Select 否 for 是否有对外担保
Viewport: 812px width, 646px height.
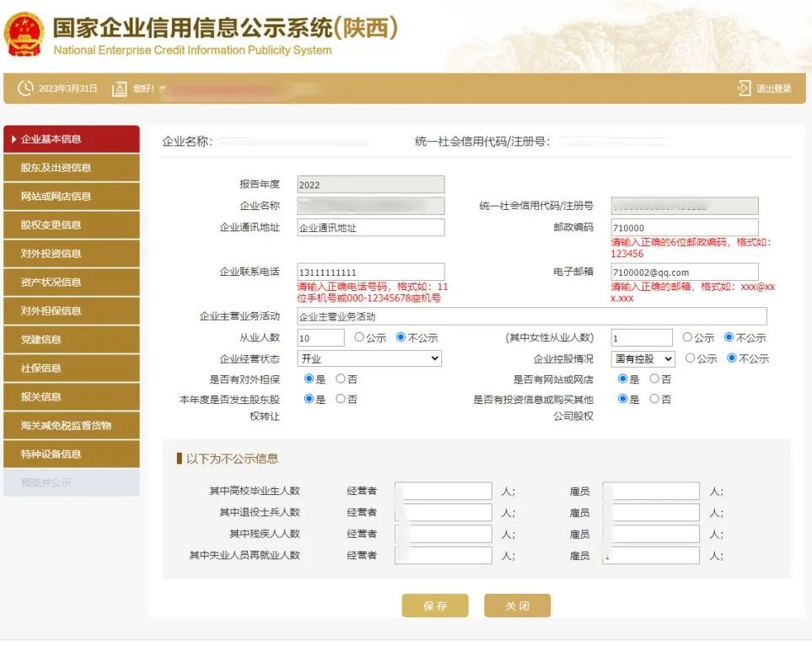tap(341, 379)
